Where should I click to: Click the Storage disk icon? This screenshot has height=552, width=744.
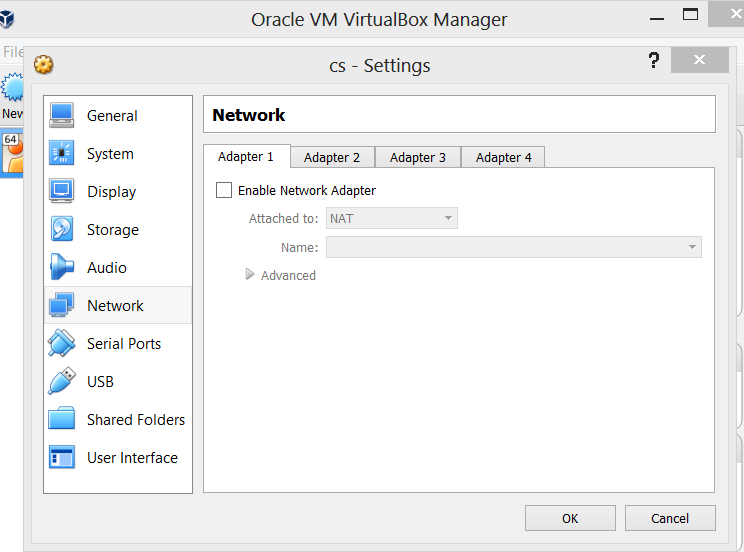[x=62, y=229]
